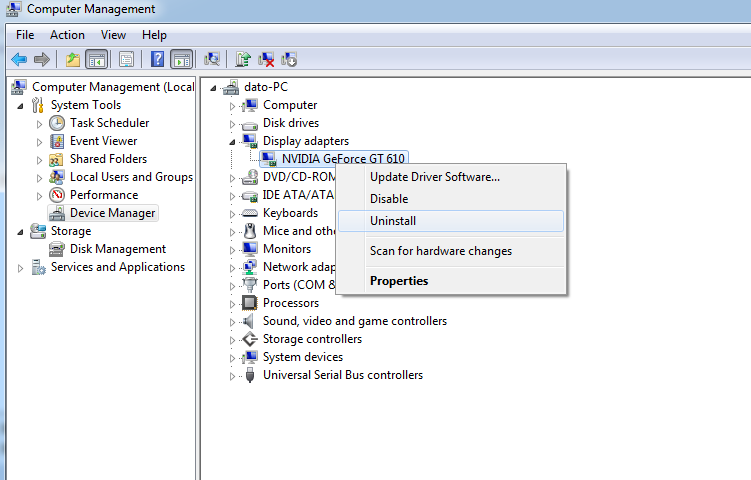Screen dimensions: 751x480
Task: Collapse the Display adapters node
Action: 232,141
